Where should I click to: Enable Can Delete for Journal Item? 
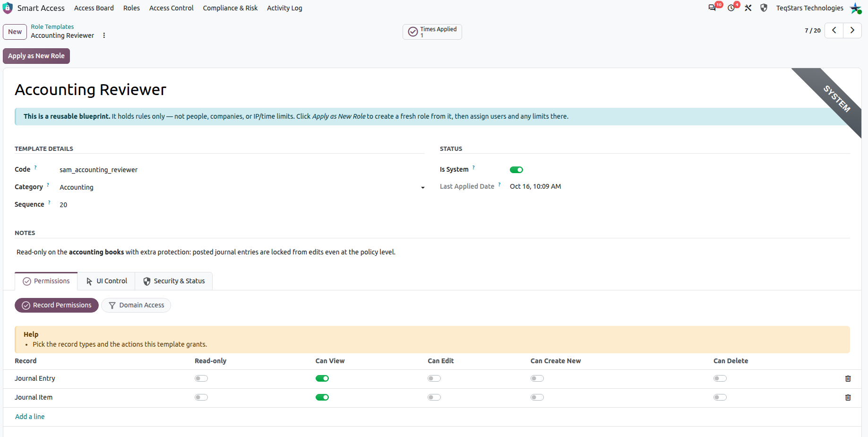[720, 397]
